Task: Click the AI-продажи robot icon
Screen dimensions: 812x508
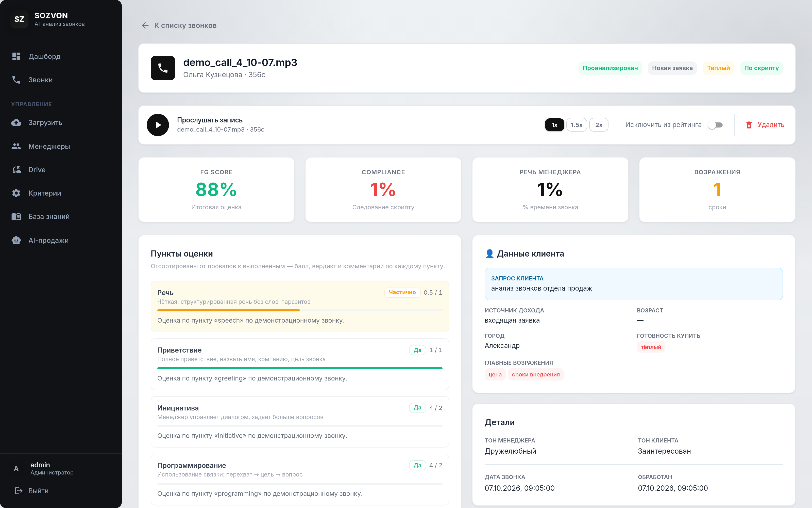Action: 16,240
